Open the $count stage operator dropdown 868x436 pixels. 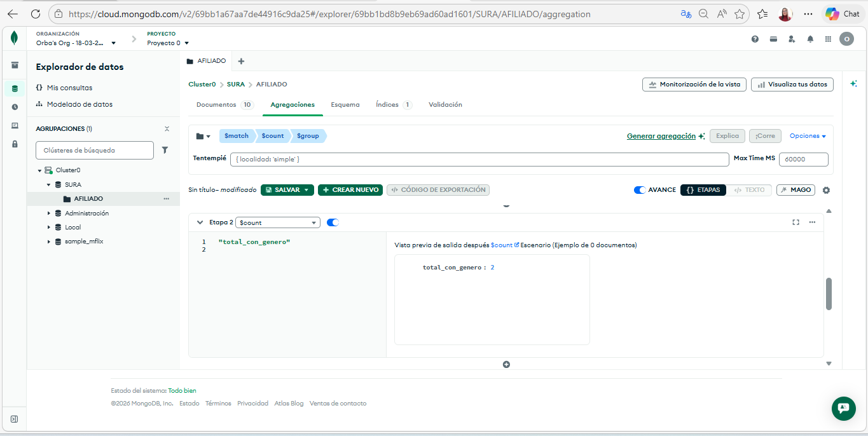(x=278, y=222)
